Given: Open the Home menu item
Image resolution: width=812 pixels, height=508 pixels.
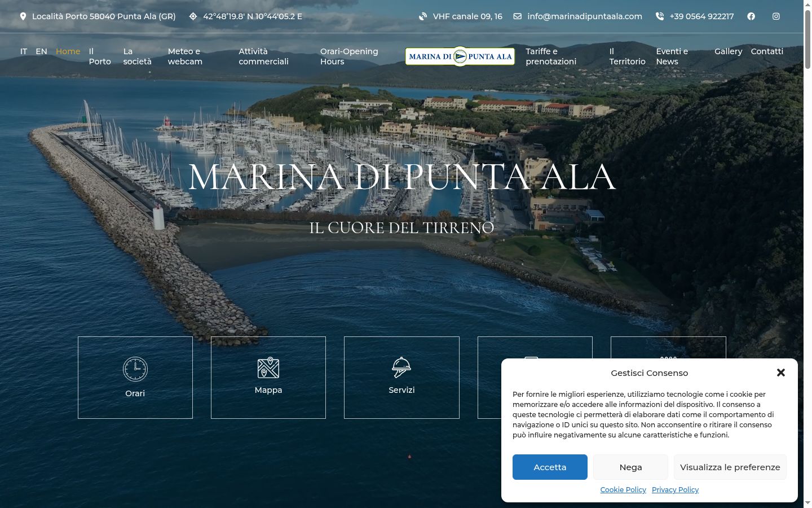Looking at the screenshot, I should click(68, 51).
